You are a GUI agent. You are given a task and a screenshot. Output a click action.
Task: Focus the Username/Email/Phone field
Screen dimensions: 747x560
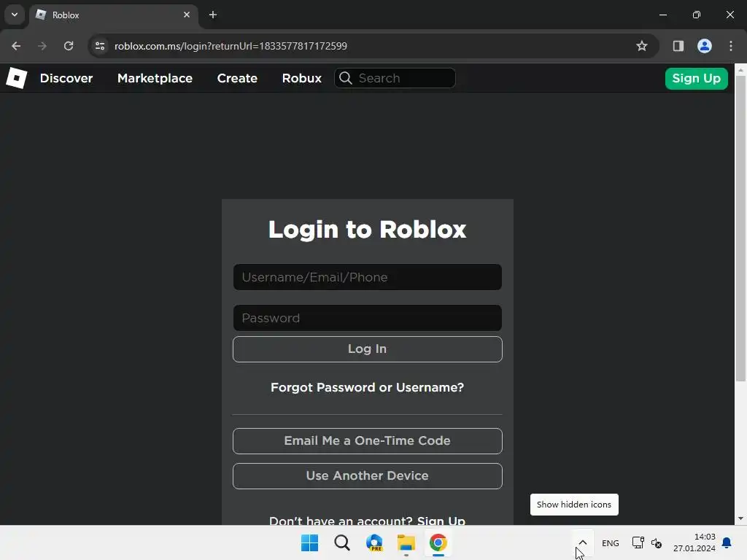[x=368, y=277]
